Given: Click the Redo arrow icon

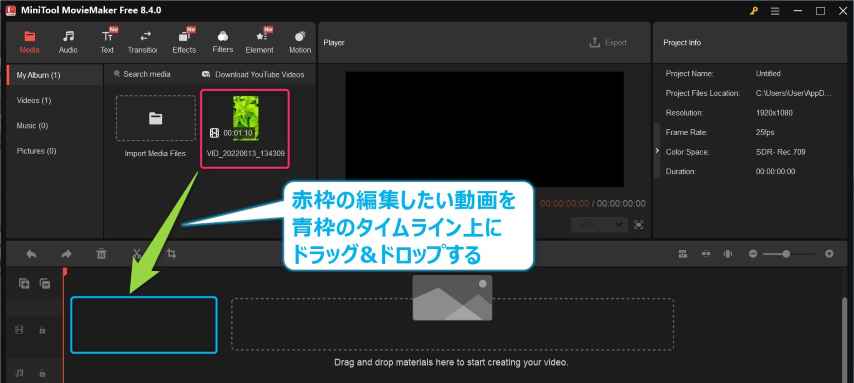Looking at the screenshot, I should (x=66, y=254).
